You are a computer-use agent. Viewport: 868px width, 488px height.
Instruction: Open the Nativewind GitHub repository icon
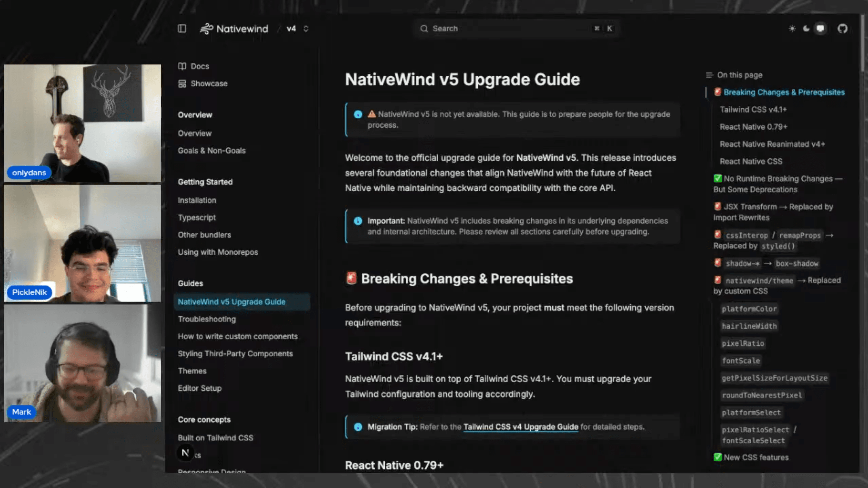842,29
